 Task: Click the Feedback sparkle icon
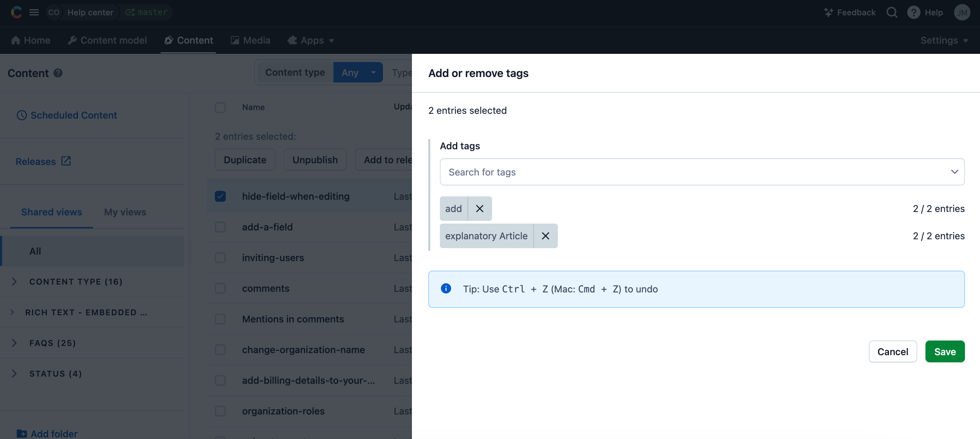(x=828, y=12)
